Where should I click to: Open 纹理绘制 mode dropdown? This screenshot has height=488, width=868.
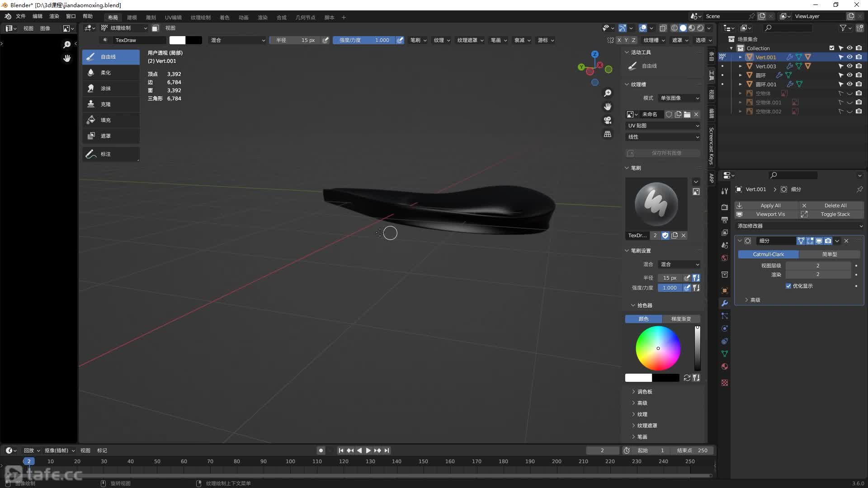coord(124,28)
